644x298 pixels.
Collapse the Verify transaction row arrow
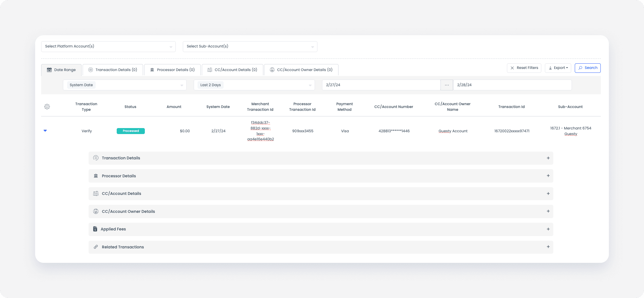[45, 131]
